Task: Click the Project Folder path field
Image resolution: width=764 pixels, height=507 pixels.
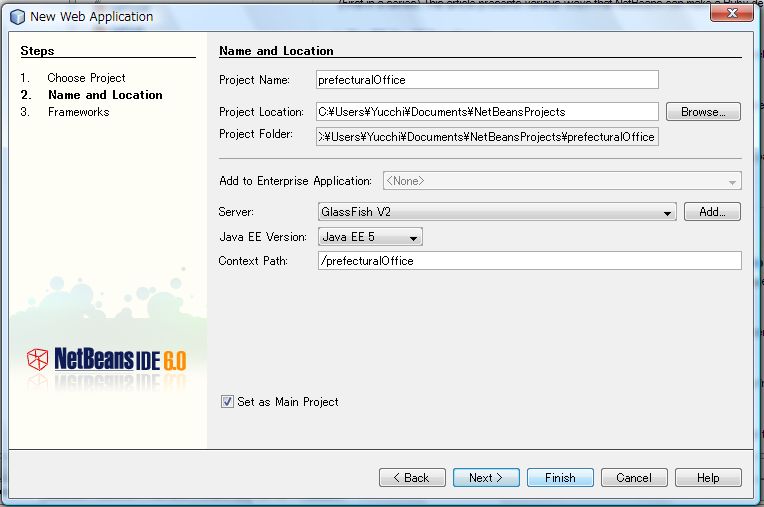Action: click(487, 137)
